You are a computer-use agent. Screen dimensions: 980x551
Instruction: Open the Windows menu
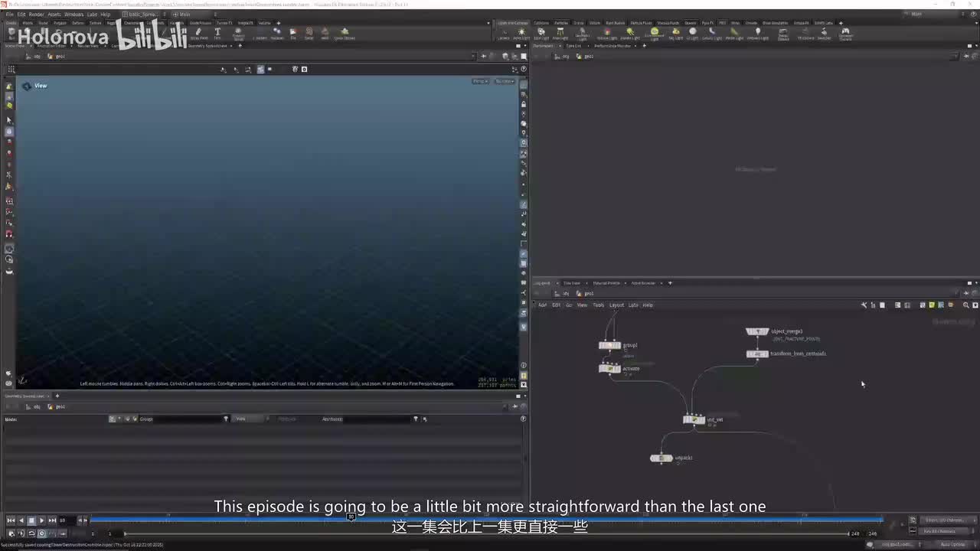coord(74,14)
